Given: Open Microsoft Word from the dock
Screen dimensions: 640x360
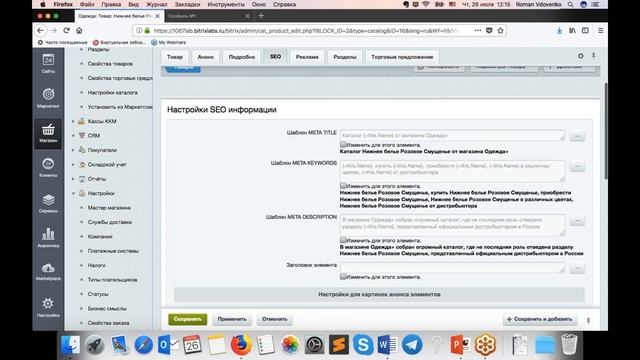Looking at the screenshot, I should pyautogui.click(x=387, y=344).
